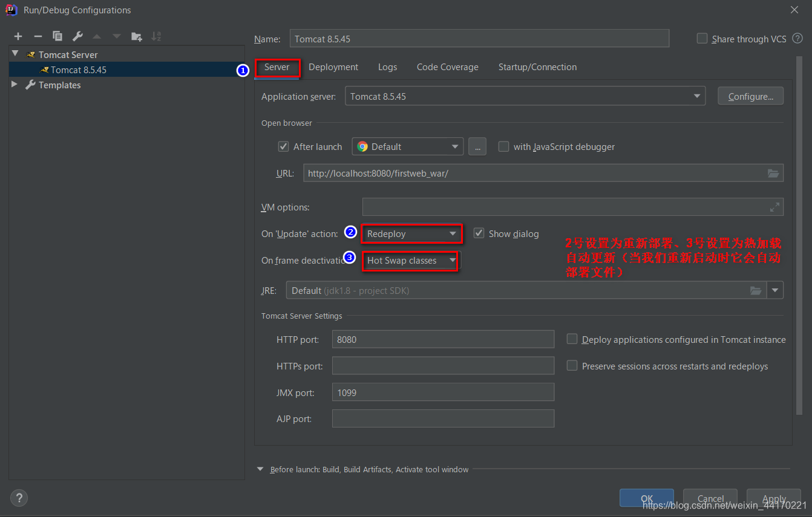This screenshot has width=812, height=517.
Task: Add new configuration with plus icon
Action: 18,36
